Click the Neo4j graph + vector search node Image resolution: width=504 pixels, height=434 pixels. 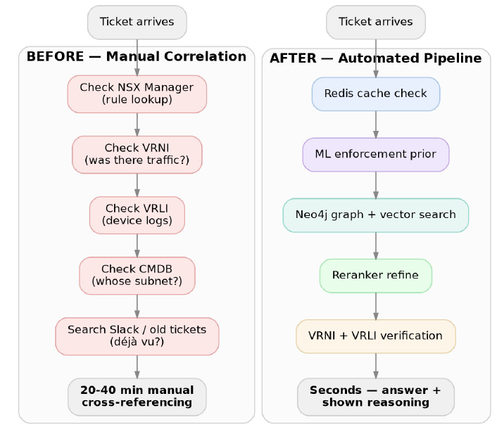click(x=376, y=215)
